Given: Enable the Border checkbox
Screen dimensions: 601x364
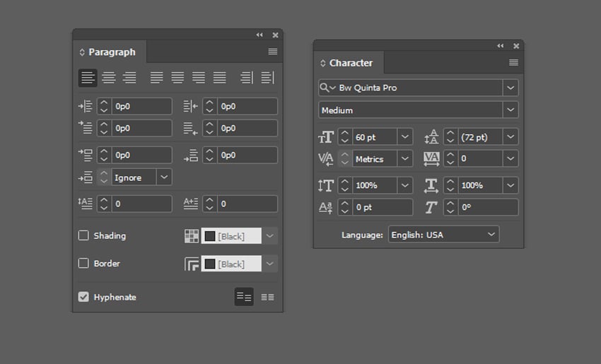Looking at the screenshot, I should point(83,264).
